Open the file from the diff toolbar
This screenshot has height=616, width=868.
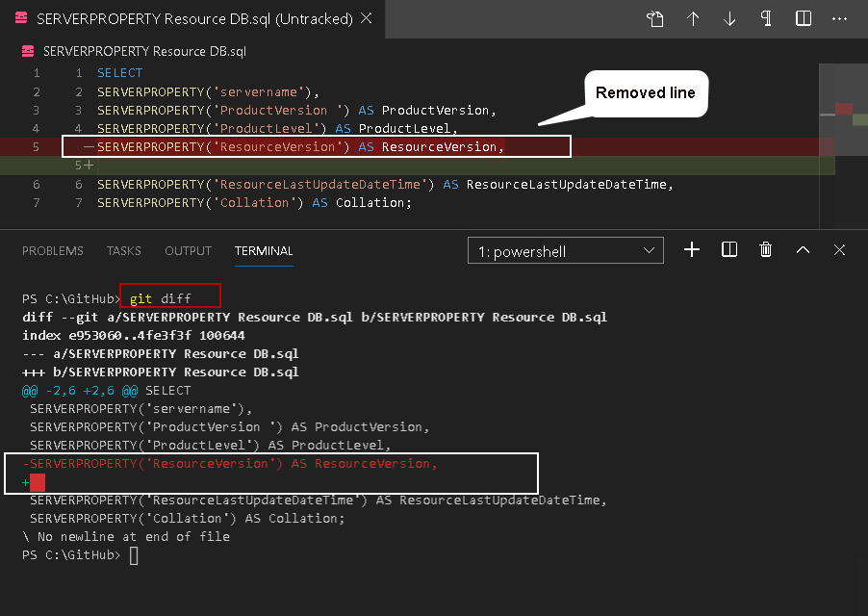[x=655, y=19]
